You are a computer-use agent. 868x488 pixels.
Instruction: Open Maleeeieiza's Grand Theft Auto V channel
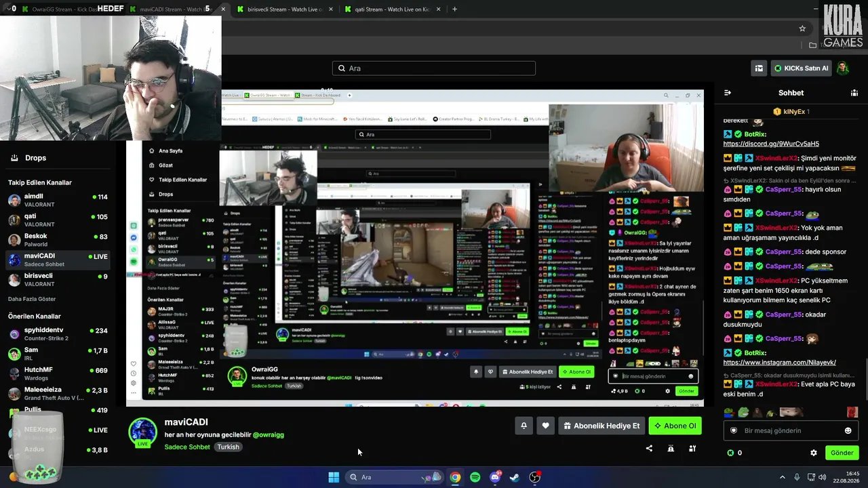(58, 393)
